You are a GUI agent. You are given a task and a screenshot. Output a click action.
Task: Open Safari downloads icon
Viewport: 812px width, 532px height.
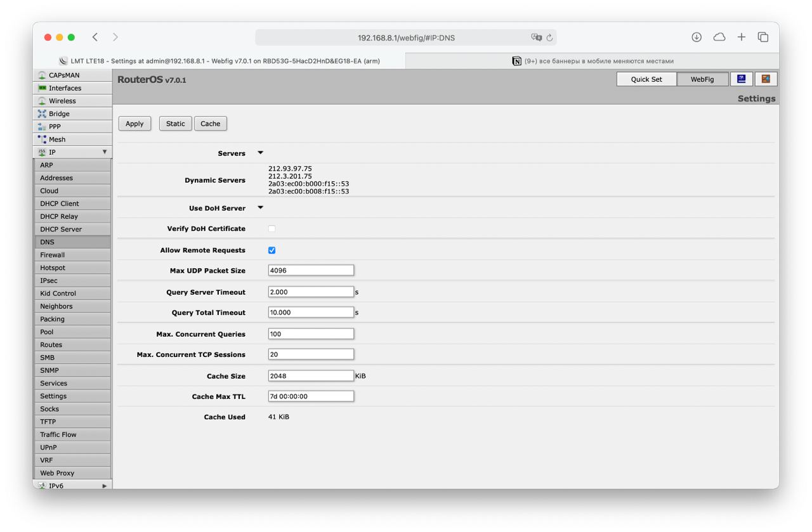pos(697,37)
